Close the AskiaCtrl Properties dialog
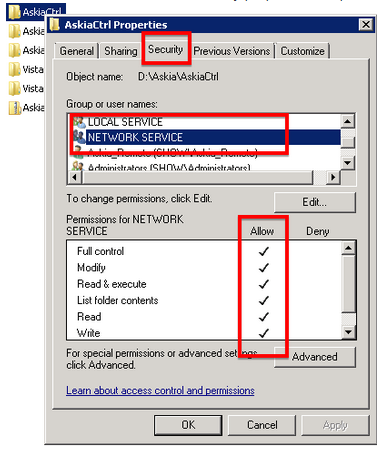This screenshot has width=392, height=449. point(366,25)
